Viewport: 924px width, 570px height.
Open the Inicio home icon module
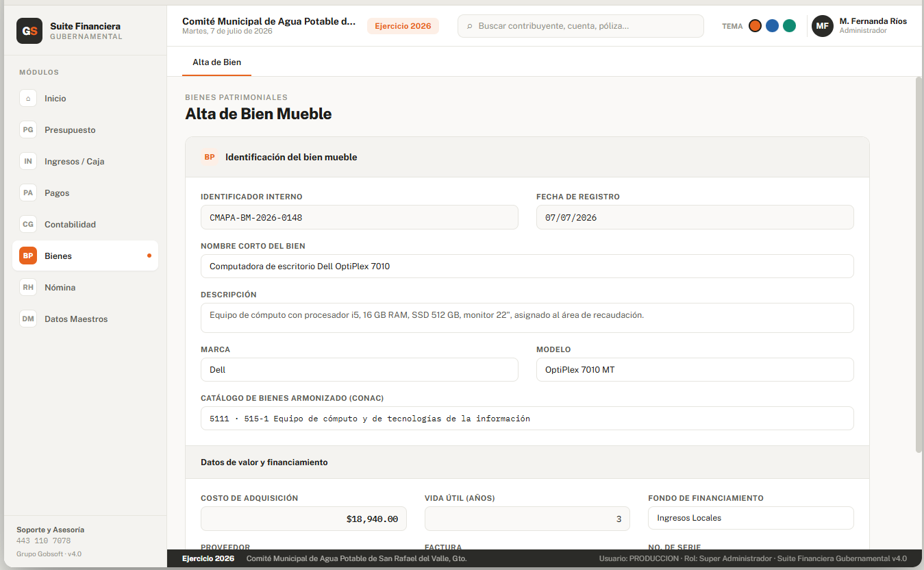click(28, 99)
